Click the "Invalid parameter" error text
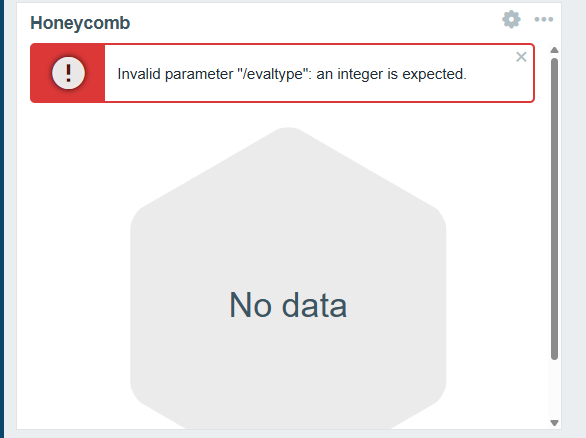The height and width of the screenshot is (438, 586). pyautogui.click(x=175, y=74)
